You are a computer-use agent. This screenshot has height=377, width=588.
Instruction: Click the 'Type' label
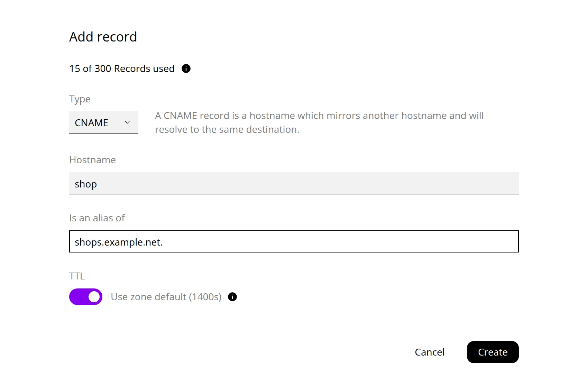[x=80, y=99]
